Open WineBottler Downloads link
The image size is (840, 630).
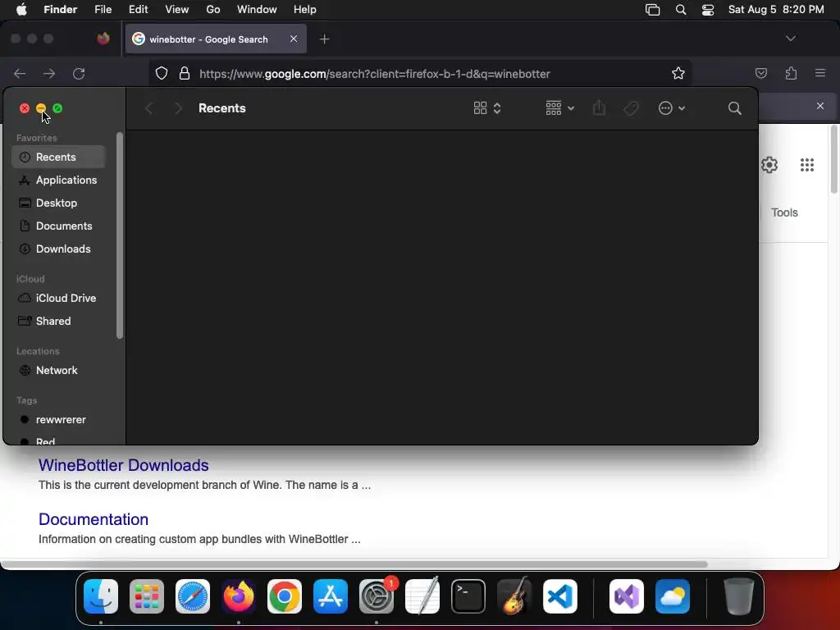pyautogui.click(x=124, y=465)
